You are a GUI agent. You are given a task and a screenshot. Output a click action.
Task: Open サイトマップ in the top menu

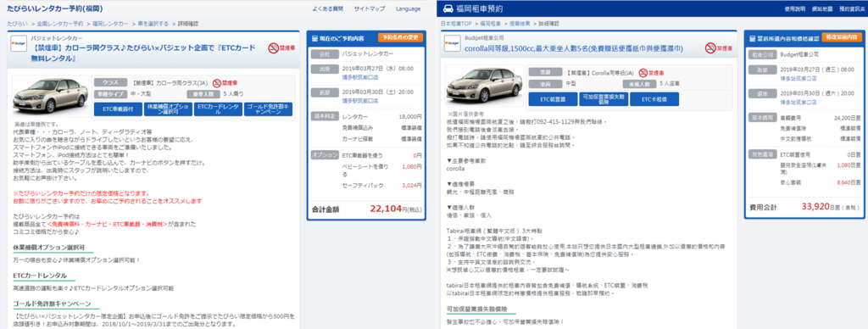pos(370,9)
